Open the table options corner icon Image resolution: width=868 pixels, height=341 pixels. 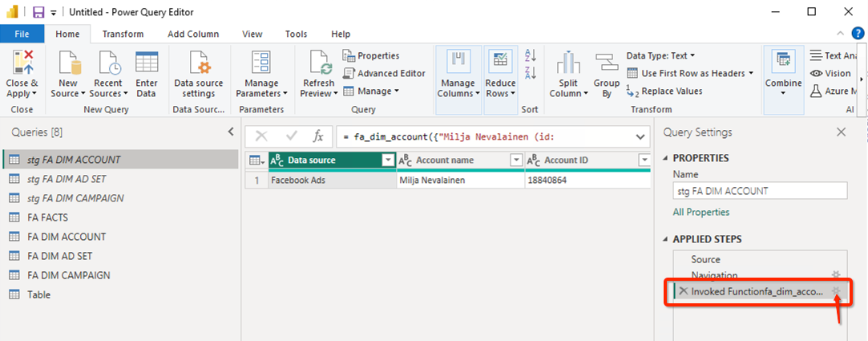tap(256, 160)
